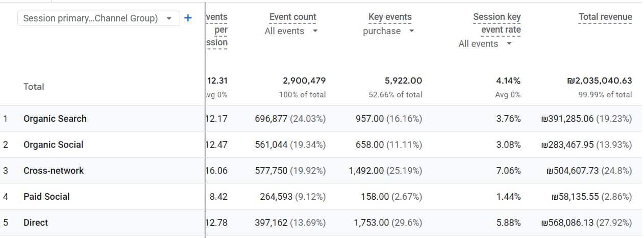This screenshot has width=644, height=238.
Task: Click Cross-network key events value 1,492.00
Action: 366,171
